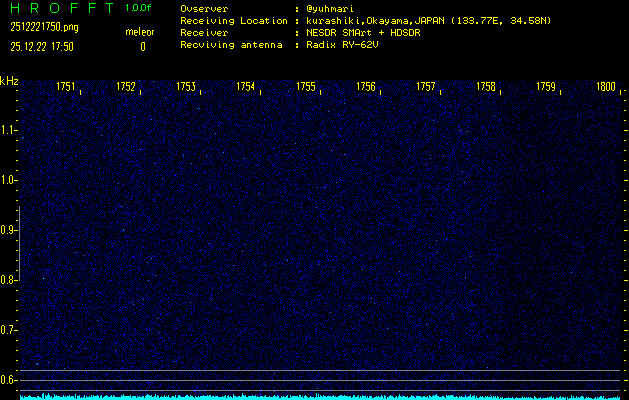
Task: Select the meteor count value 0
Action: click(142, 46)
